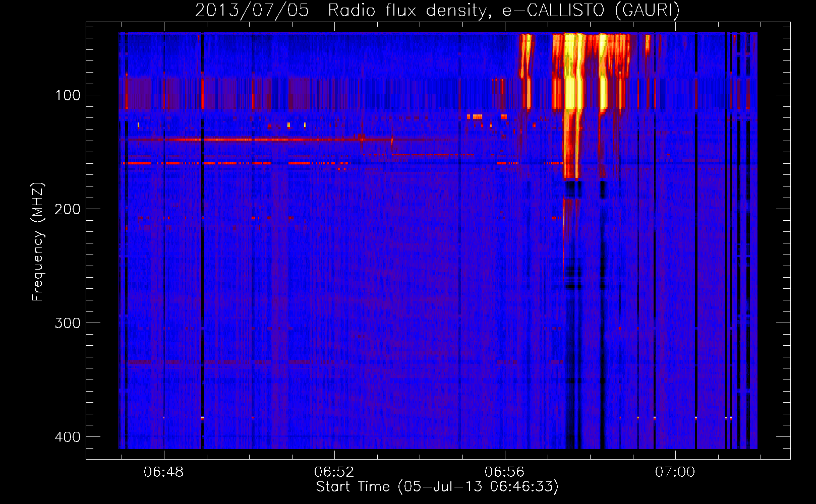Image resolution: width=816 pixels, height=504 pixels.
Task: Click the 200 frequency tick label
Action: pos(68,209)
